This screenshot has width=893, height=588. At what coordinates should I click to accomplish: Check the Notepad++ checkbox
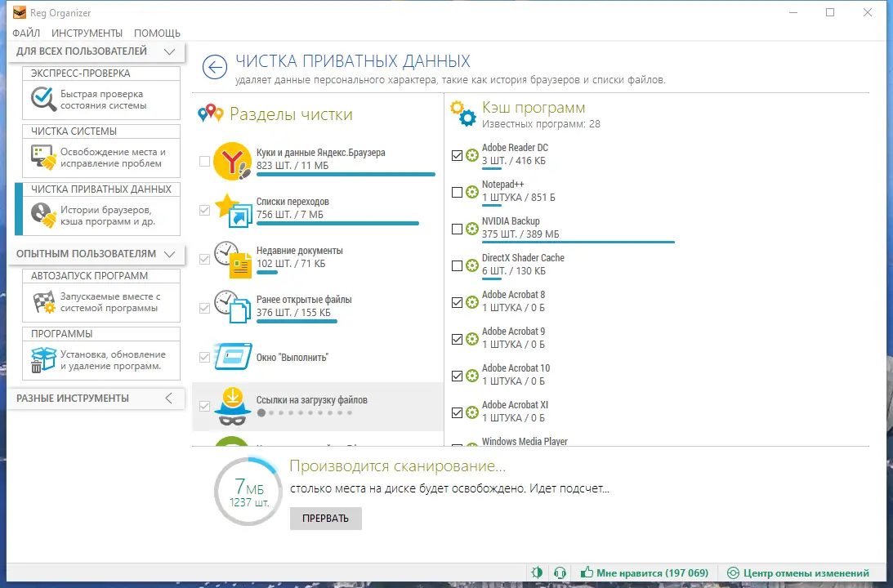457,193
